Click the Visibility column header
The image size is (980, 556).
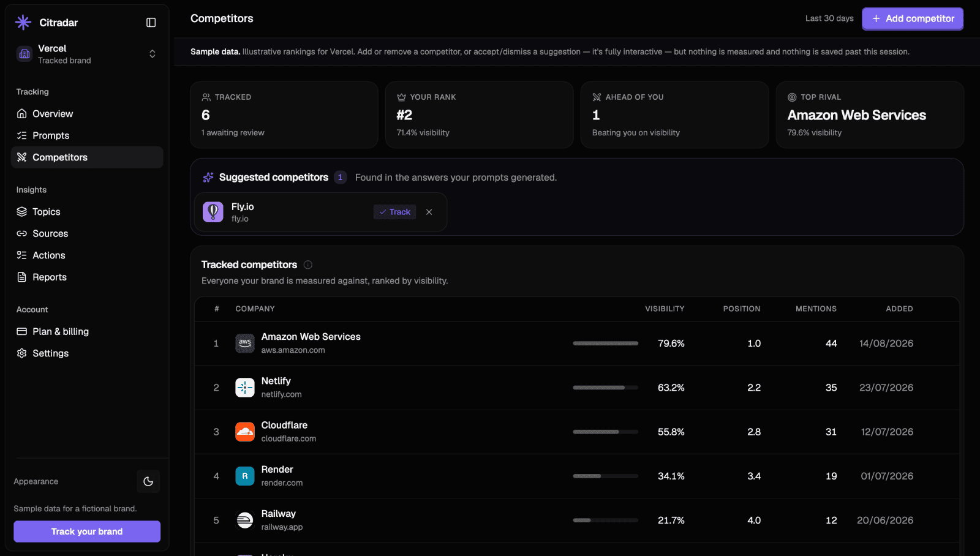point(665,309)
